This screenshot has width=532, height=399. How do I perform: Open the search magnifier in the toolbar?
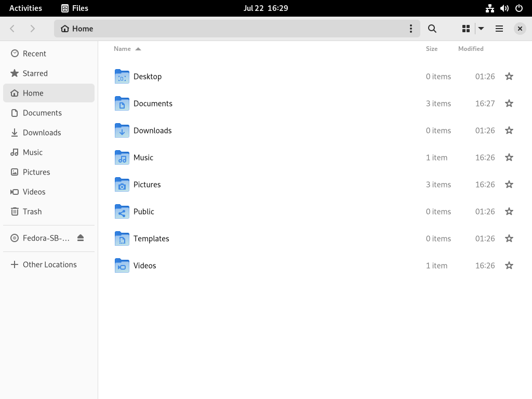pyautogui.click(x=432, y=29)
